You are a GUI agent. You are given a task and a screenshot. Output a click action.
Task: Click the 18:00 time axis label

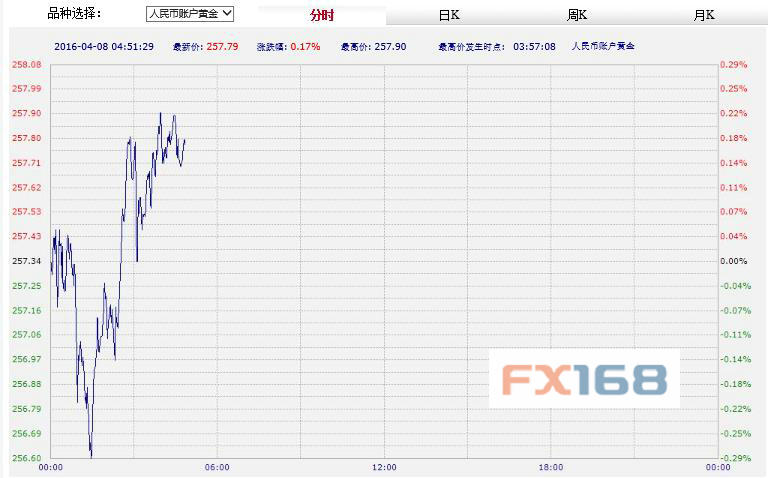click(x=550, y=467)
